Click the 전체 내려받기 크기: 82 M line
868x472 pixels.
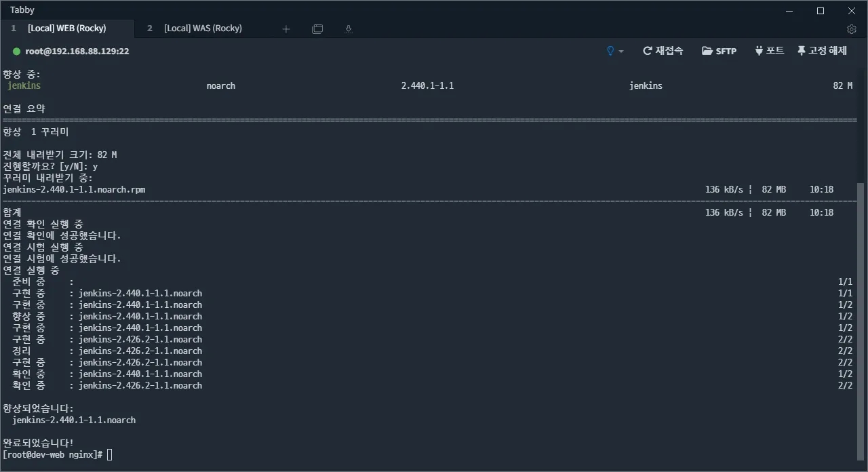[x=60, y=155]
